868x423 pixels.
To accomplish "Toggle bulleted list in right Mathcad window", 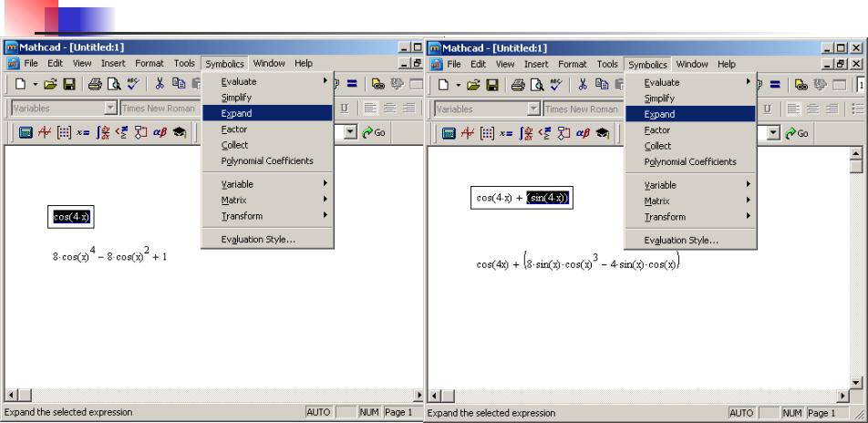I will coord(857,109).
